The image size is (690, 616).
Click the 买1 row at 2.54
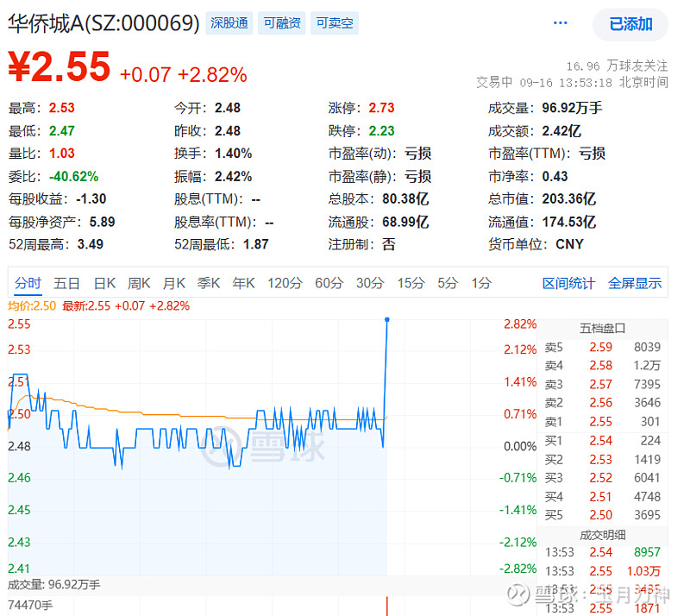click(x=602, y=440)
